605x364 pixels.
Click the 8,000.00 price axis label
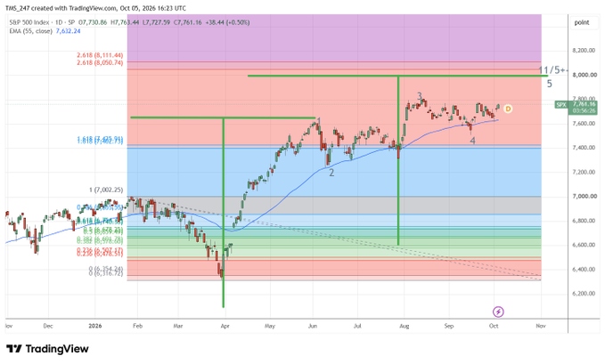coord(585,75)
